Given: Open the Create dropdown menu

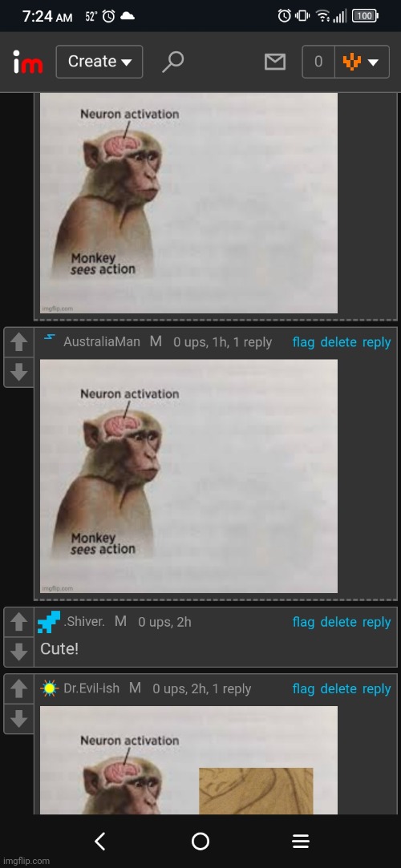Looking at the screenshot, I should point(99,62).
